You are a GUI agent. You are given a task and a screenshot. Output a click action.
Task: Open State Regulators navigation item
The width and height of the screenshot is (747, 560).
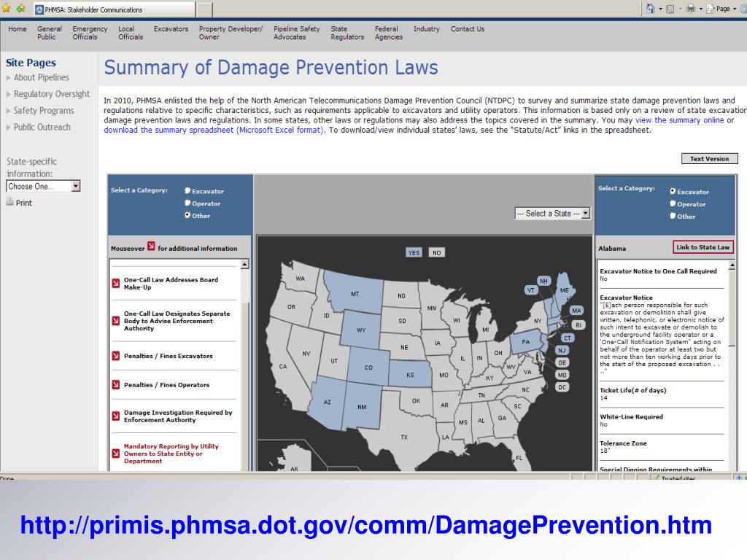click(x=347, y=33)
